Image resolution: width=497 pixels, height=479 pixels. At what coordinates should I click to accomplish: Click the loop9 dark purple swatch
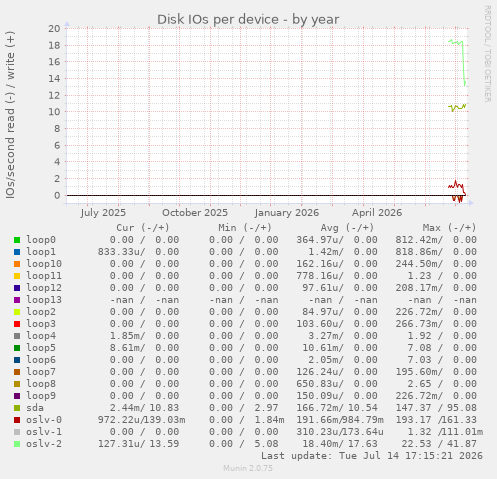point(17,396)
